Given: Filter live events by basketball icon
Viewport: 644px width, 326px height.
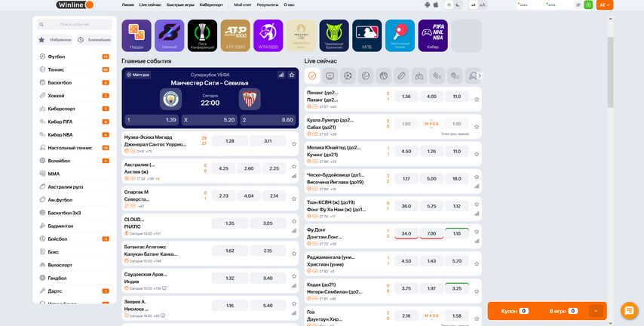Looking at the screenshot, I should click(384, 75).
